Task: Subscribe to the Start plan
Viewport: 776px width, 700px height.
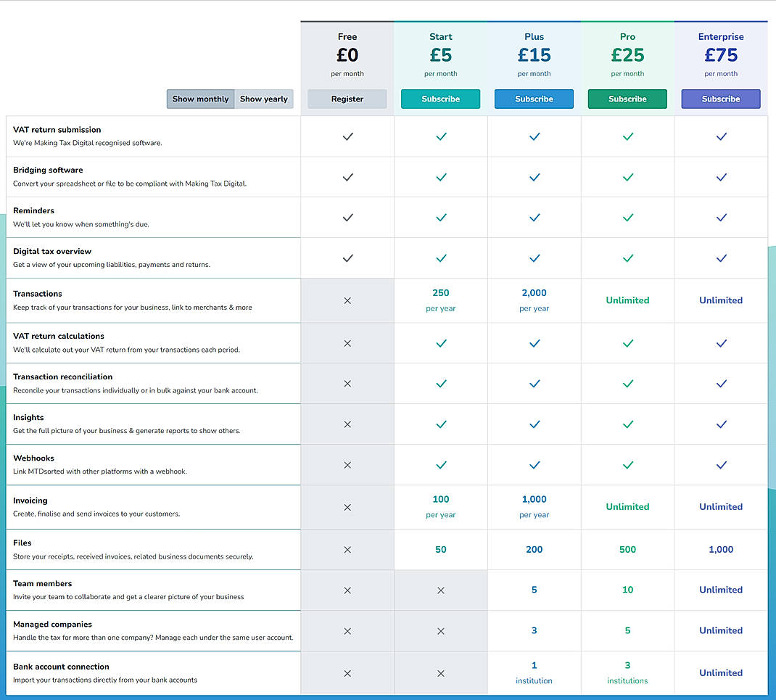Action: coord(440,99)
